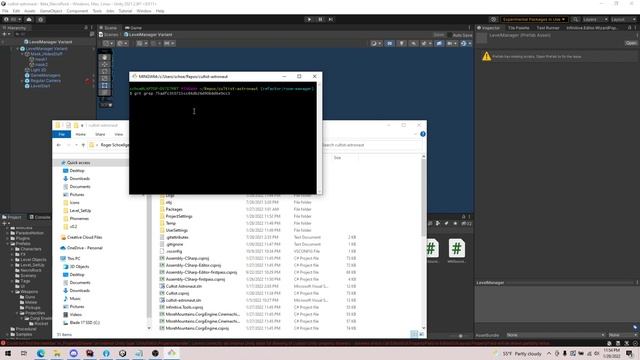Select the Move tool in scene tools

[x=104, y=64]
